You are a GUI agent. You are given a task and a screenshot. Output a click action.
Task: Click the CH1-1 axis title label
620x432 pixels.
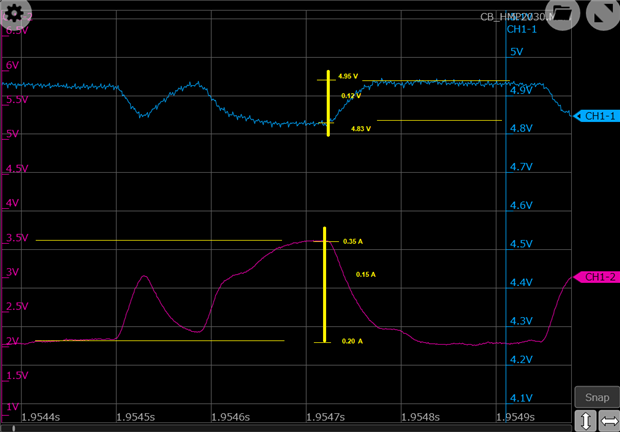pyautogui.click(x=522, y=29)
